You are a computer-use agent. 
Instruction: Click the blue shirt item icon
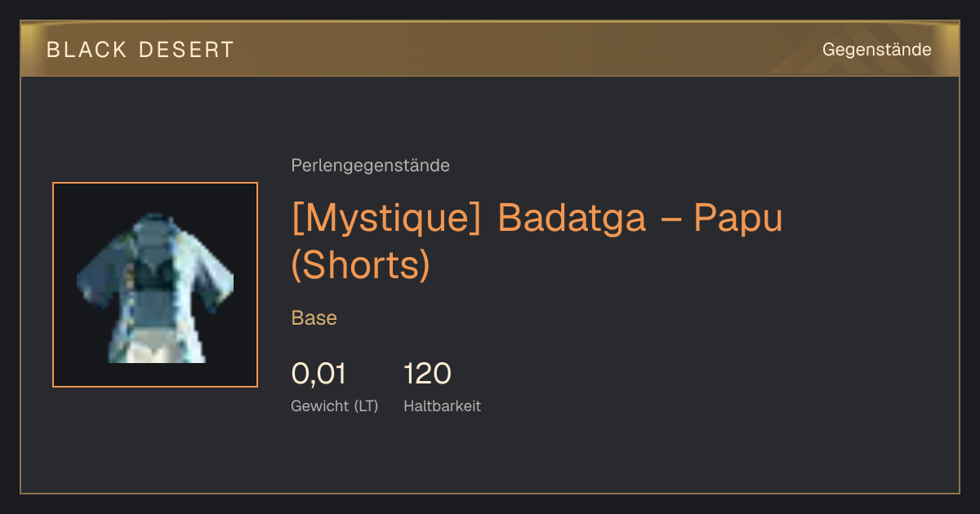click(155, 287)
